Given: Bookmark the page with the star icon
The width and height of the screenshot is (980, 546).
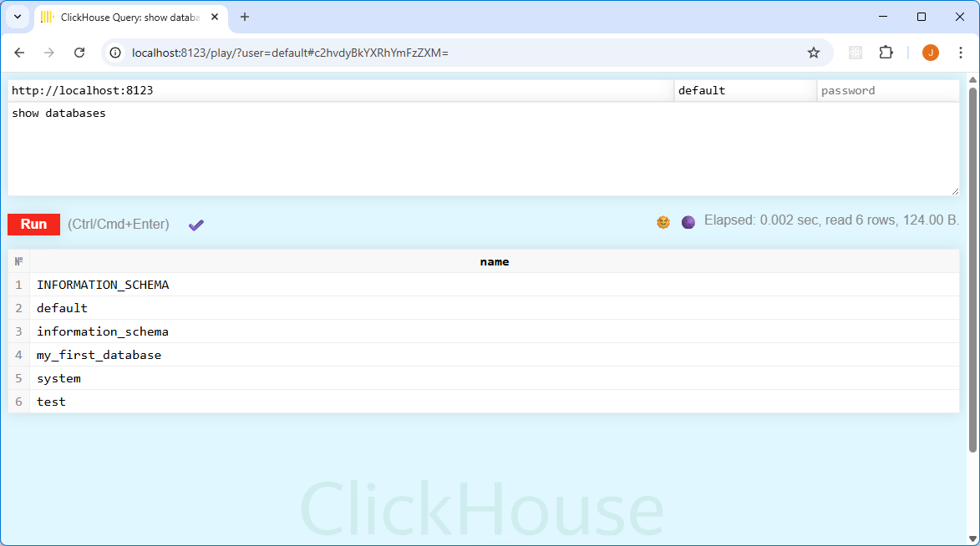Looking at the screenshot, I should 814,52.
